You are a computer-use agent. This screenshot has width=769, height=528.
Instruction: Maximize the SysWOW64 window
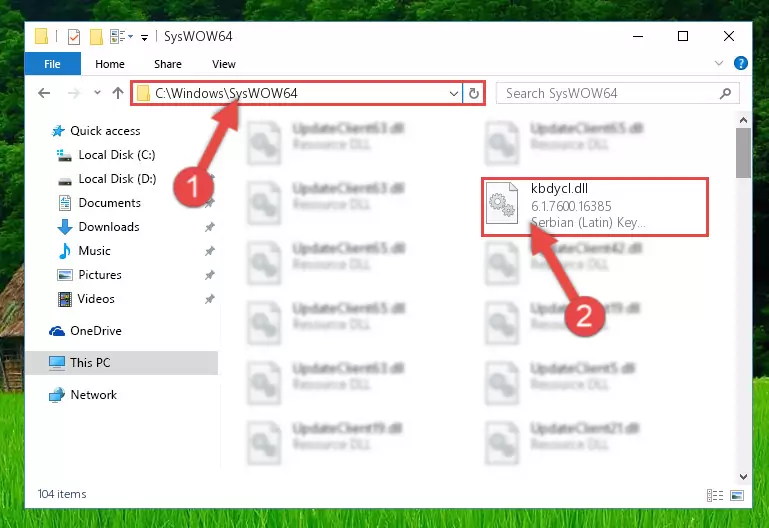coord(683,36)
